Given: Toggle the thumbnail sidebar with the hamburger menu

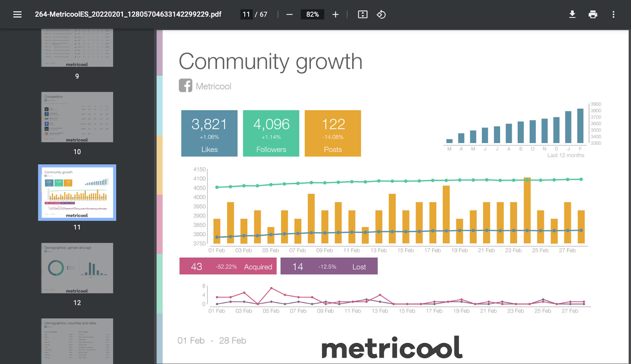Looking at the screenshot, I should point(17,14).
